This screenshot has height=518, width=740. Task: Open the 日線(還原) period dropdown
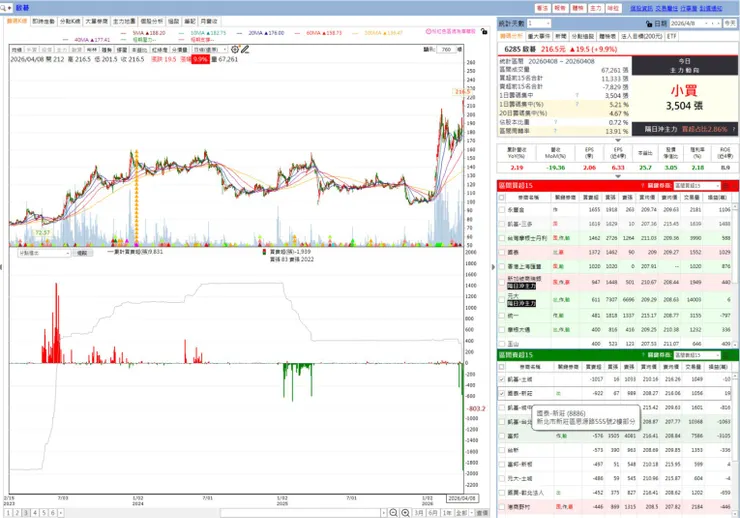tap(210, 50)
